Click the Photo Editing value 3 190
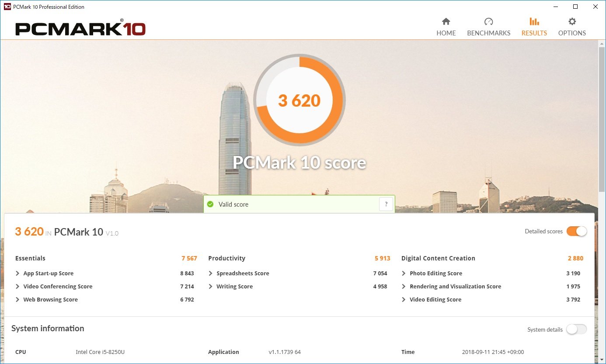Image resolution: width=606 pixels, height=364 pixels. tap(573, 274)
